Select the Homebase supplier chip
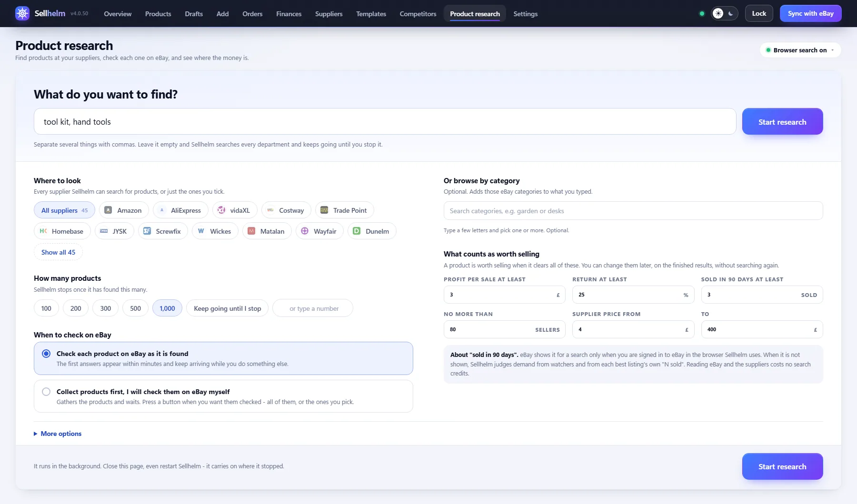857x504 pixels. 62,231
